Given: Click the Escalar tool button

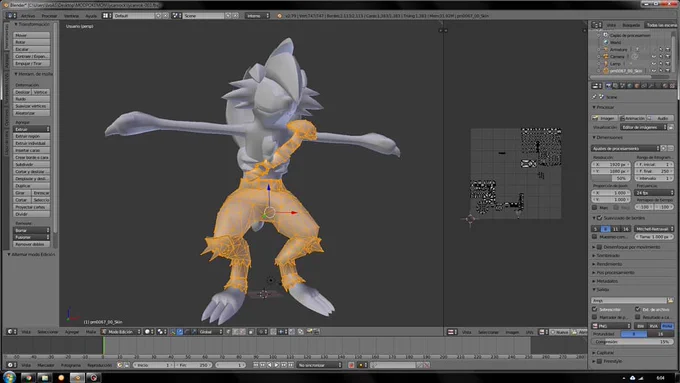Looking at the screenshot, I should coord(31,49).
